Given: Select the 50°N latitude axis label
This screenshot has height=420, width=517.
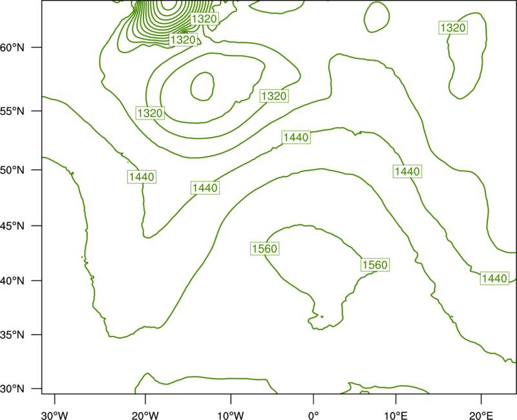Looking at the screenshot, I should [x=12, y=170].
